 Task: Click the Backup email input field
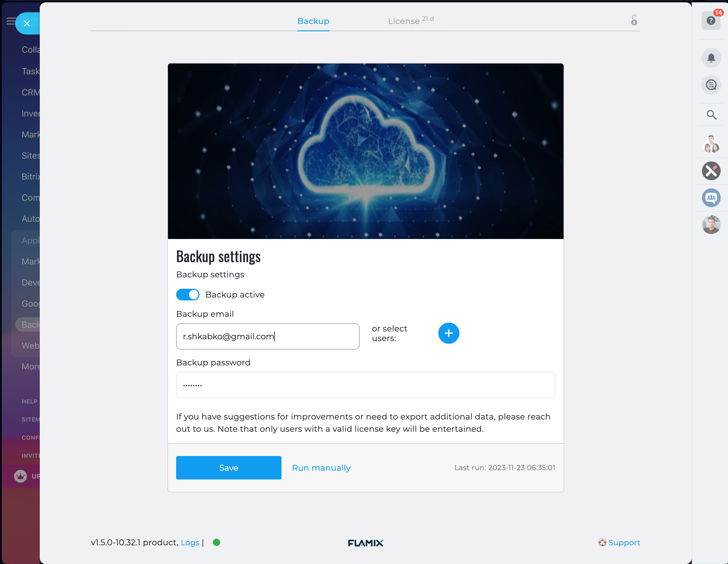[267, 336]
